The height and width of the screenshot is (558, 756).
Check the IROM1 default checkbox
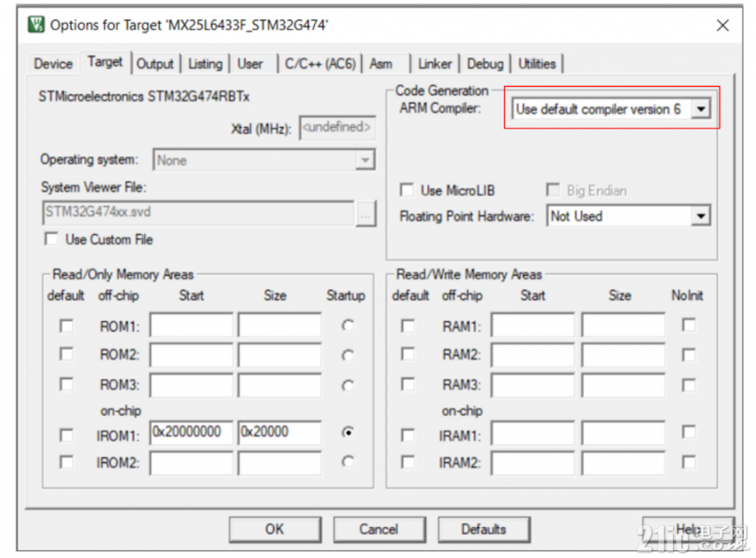click(x=67, y=435)
